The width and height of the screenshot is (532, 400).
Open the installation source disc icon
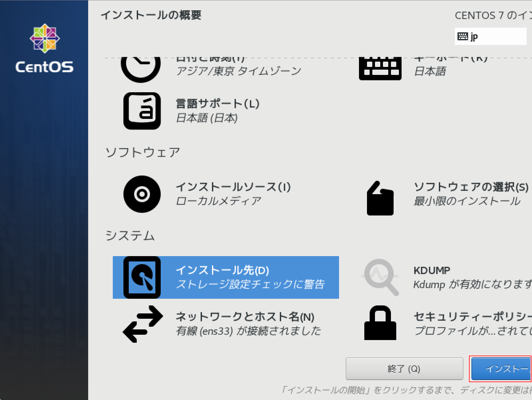(142, 194)
